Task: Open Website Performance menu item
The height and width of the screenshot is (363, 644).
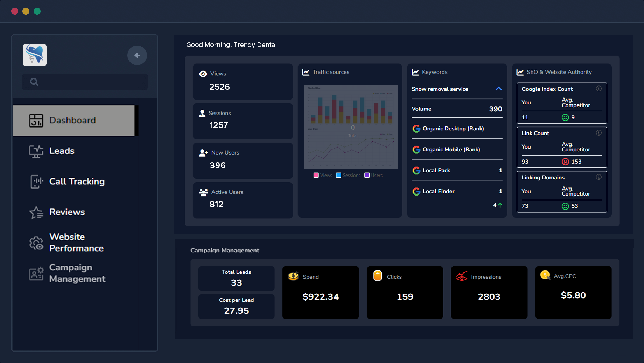Action: [x=76, y=242]
